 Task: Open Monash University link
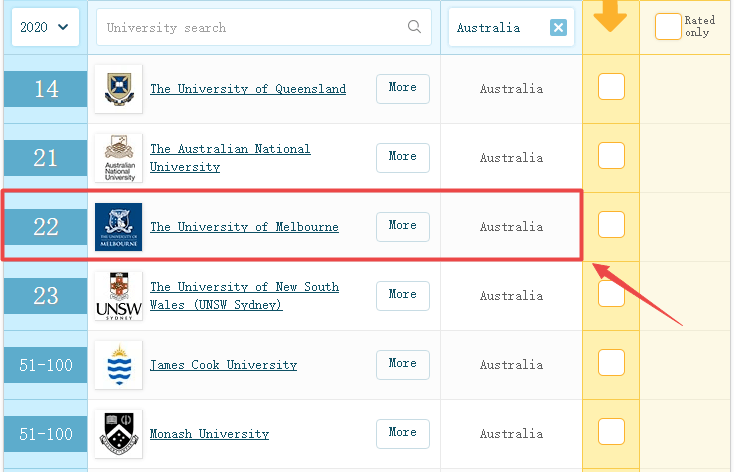[209, 434]
